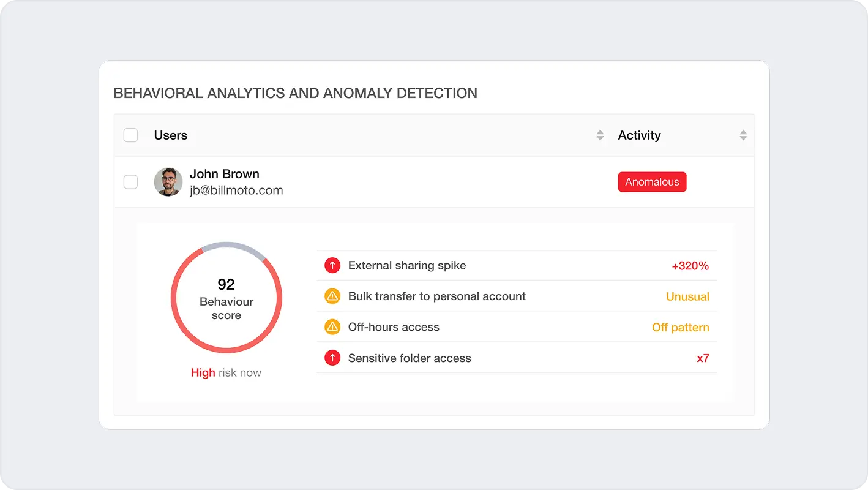Click the Users column header
Image resolution: width=868 pixels, height=490 pixels.
(171, 135)
